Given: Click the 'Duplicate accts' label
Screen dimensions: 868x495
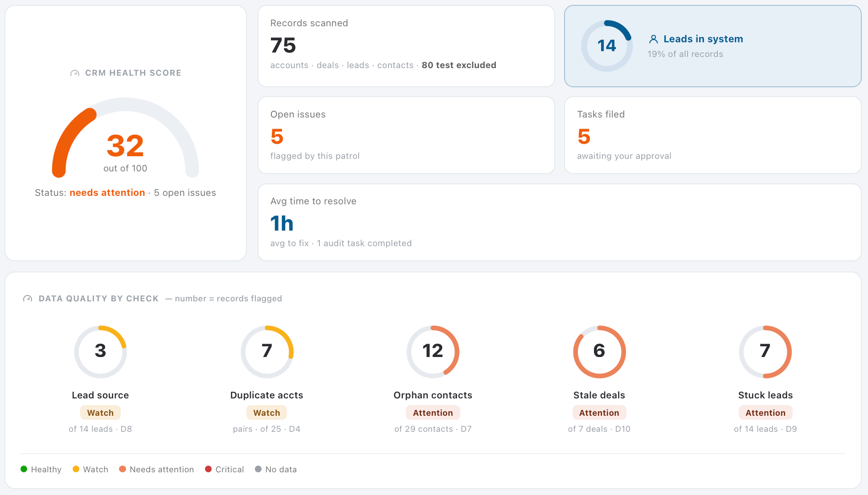Looking at the screenshot, I should pyautogui.click(x=266, y=395).
